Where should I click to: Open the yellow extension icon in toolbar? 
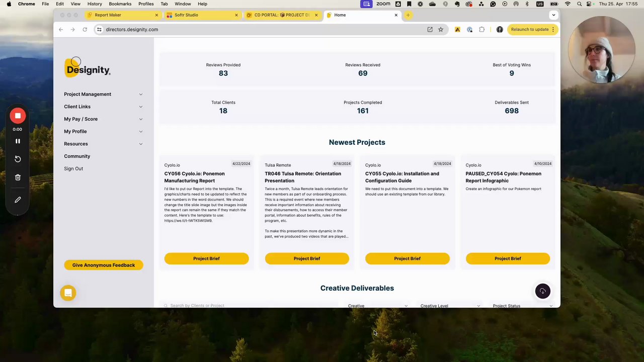(457, 30)
